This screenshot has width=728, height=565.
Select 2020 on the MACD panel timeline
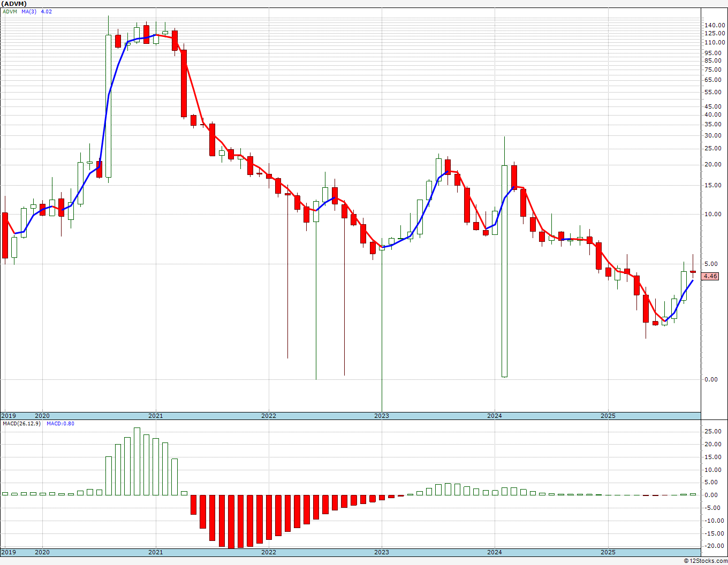coord(42,552)
